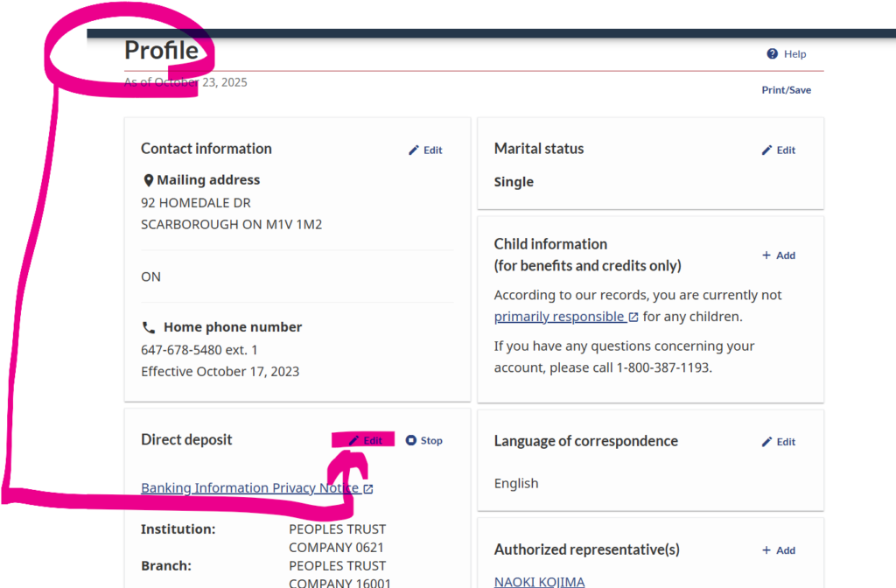Click the plus icon for Authorized representative(s)
Viewport: 896px width, 588px height.
tap(766, 550)
